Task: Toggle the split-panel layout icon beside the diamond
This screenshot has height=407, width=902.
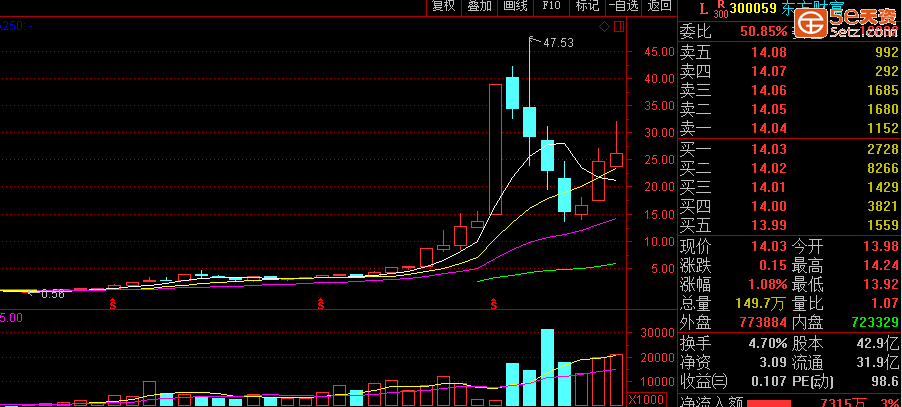Action: coord(619,26)
